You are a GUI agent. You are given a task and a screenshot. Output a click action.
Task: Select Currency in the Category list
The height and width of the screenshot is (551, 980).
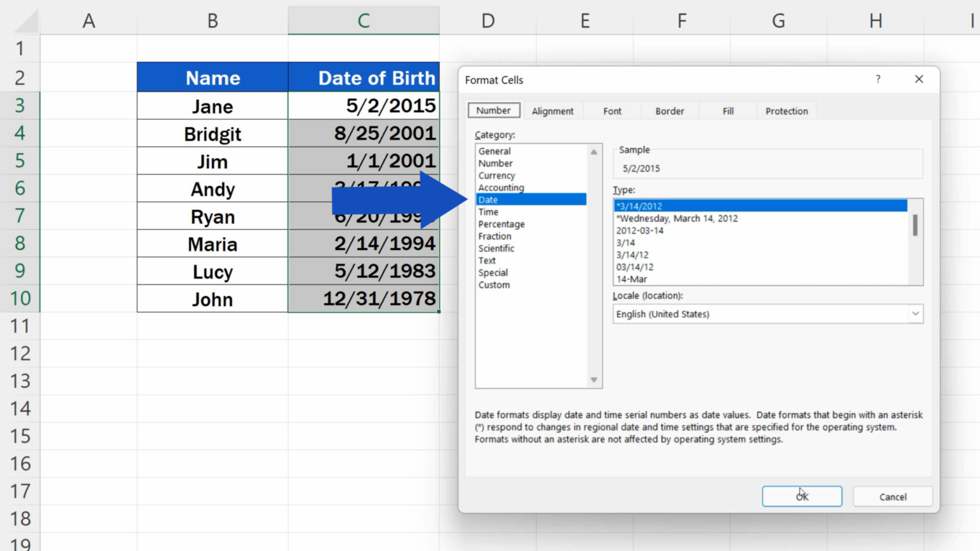click(496, 175)
